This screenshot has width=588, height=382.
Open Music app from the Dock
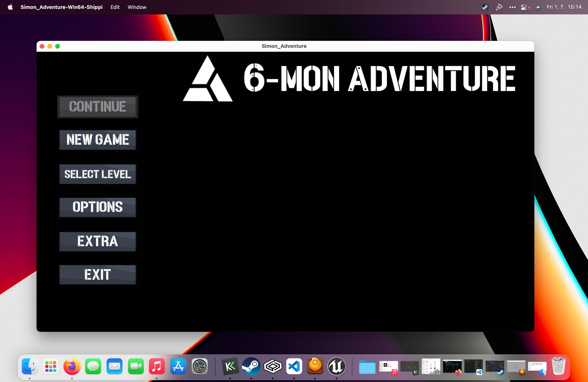point(157,366)
